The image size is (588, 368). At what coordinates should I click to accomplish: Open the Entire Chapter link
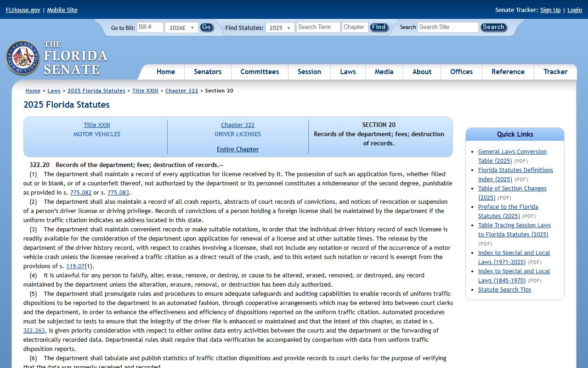click(238, 149)
